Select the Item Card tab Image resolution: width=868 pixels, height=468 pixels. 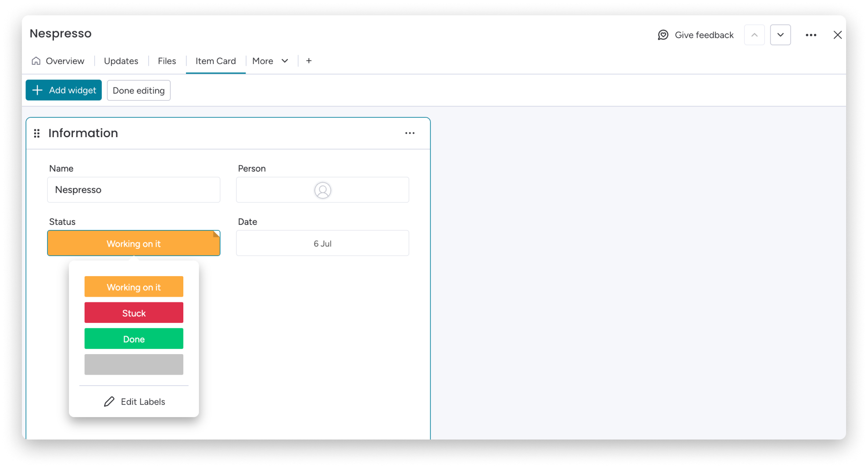coord(215,61)
